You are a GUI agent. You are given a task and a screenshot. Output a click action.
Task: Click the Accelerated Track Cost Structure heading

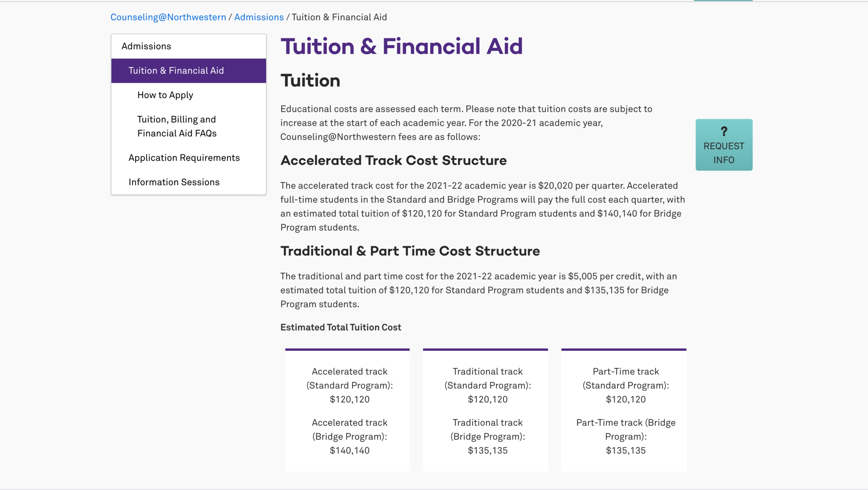[394, 160]
